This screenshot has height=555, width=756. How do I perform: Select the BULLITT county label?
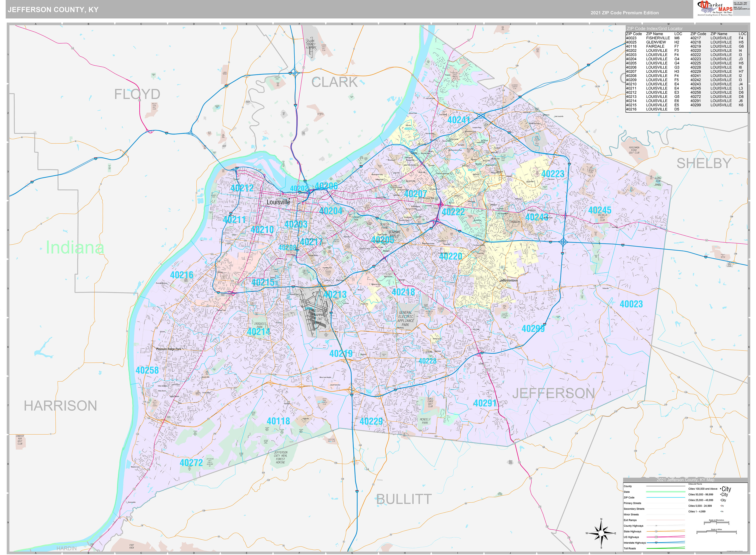404,499
